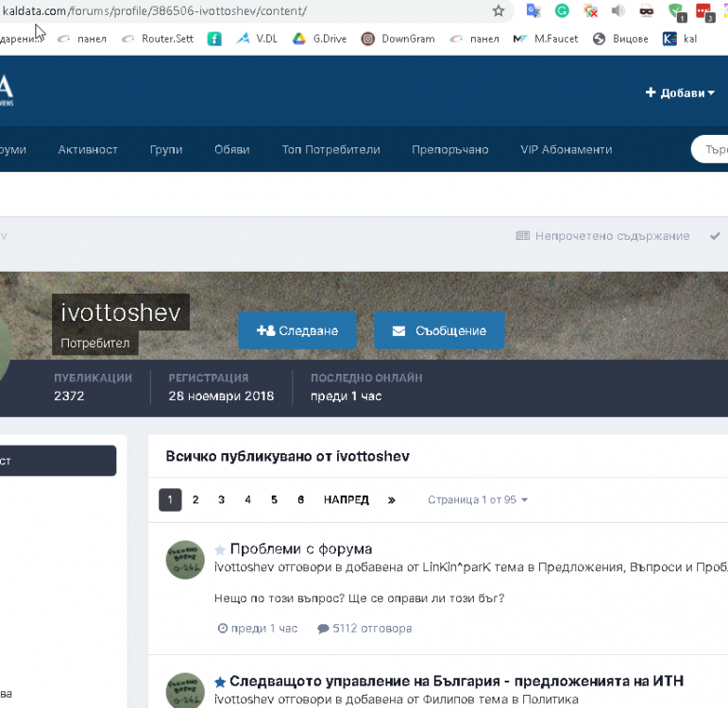The image size is (728, 708).
Task: Open Непрочетено съдържание link
Action: [602, 236]
